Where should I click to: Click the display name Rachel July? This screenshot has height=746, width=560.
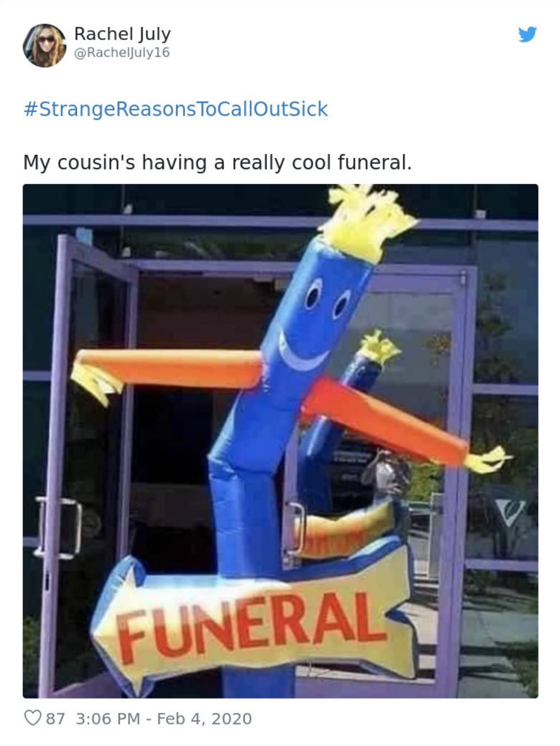point(122,34)
